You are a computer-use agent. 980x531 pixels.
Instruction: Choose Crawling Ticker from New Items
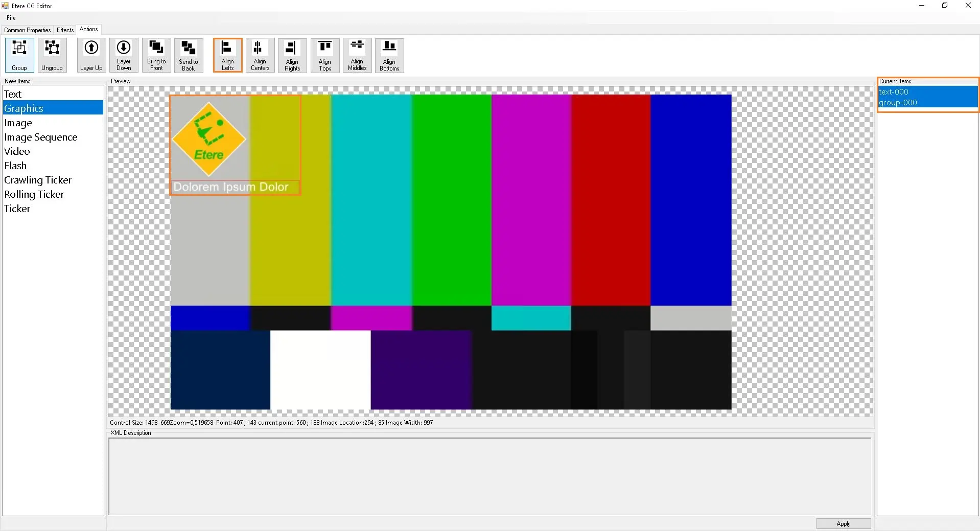tap(38, 180)
